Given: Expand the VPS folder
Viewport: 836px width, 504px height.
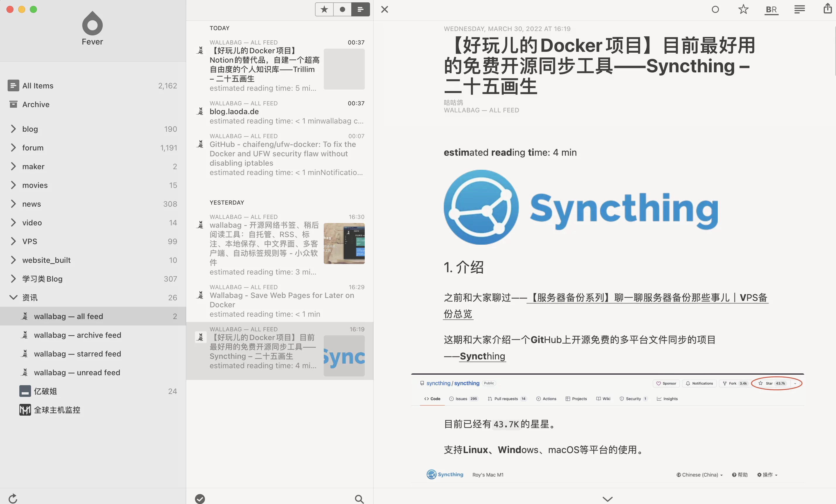Looking at the screenshot, I should pos(13,241).
